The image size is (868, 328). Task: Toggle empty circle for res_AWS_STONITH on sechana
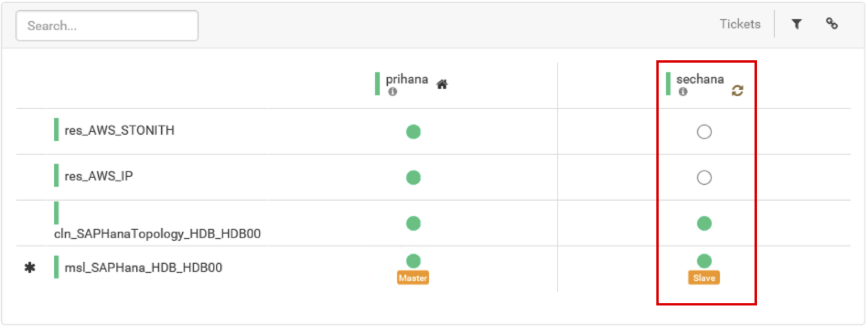pos(704,132)
